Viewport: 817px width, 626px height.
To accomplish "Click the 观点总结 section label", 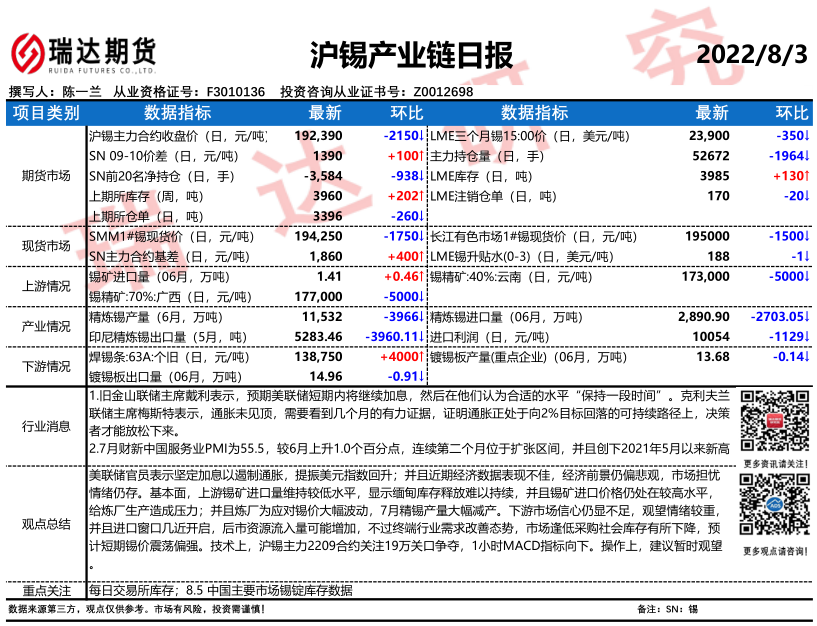I will point(46,523).
